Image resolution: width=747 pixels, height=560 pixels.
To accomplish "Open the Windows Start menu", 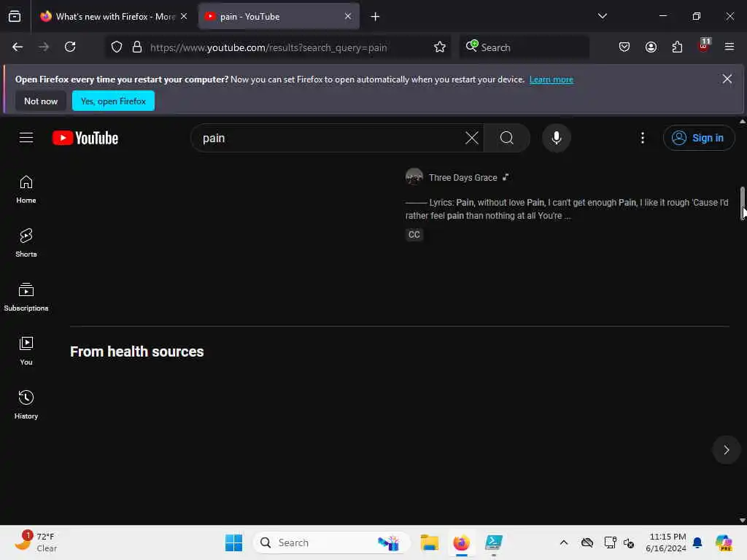I will pos(234,542).
